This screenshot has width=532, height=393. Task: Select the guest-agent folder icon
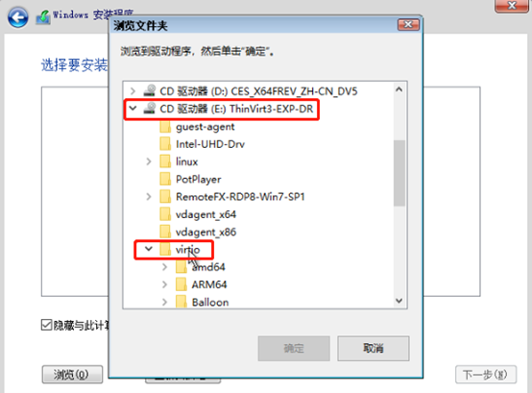pyautogui.click(x=165, y=127)
